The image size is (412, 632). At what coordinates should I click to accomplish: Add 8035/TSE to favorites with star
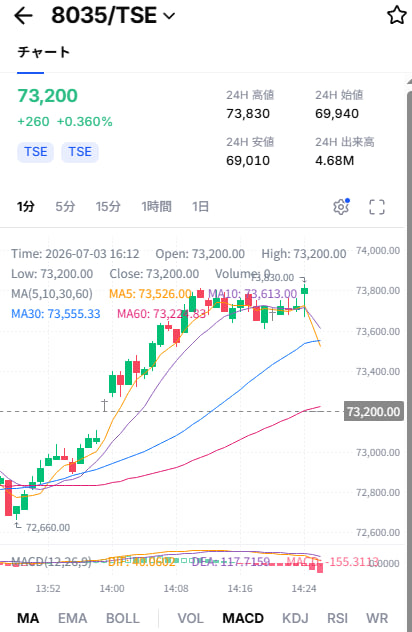pyautogui.click(x=396, y=15)
